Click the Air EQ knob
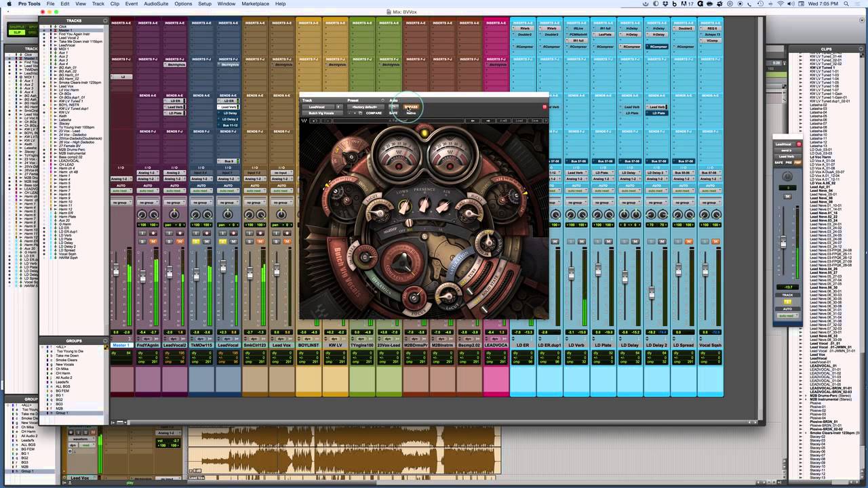 click(x=443, y=207)
